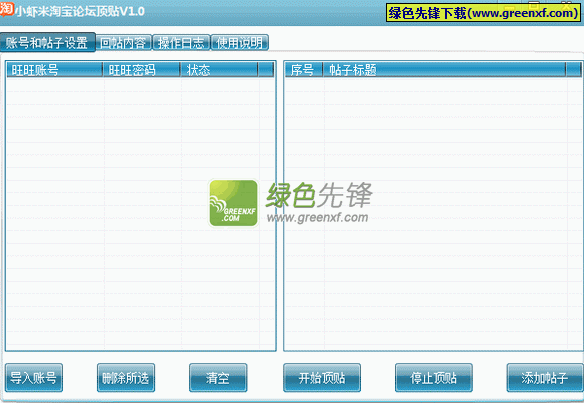Select the 账号和帖子设置 tab
Screen dimensions: 584x403
tap(47, 42)
